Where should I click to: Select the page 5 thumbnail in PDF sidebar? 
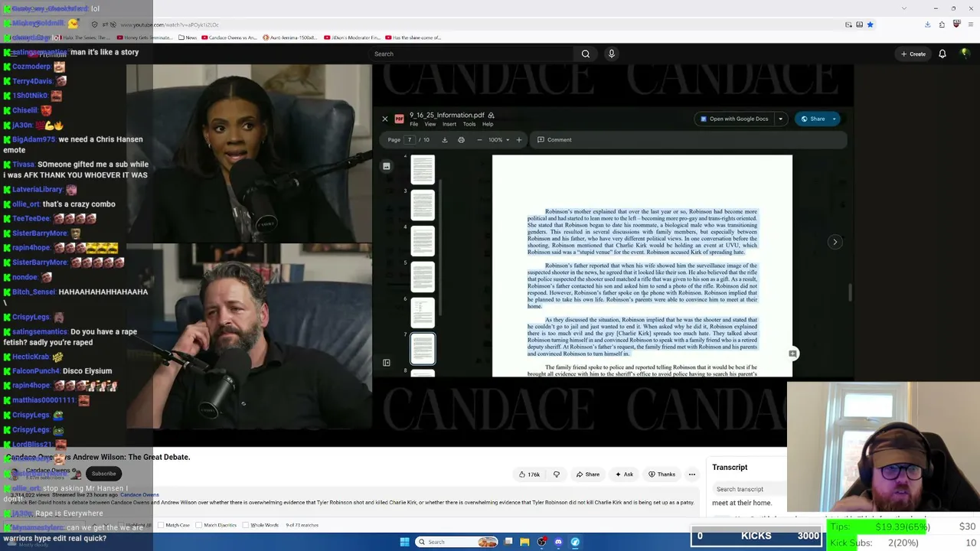pos(423,277)
